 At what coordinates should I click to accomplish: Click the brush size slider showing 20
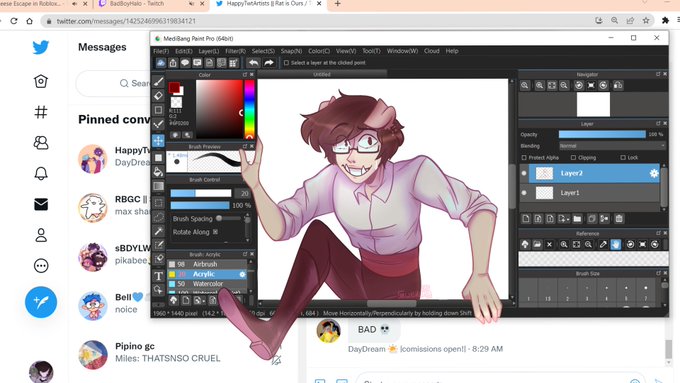click(x=200, y=193)
